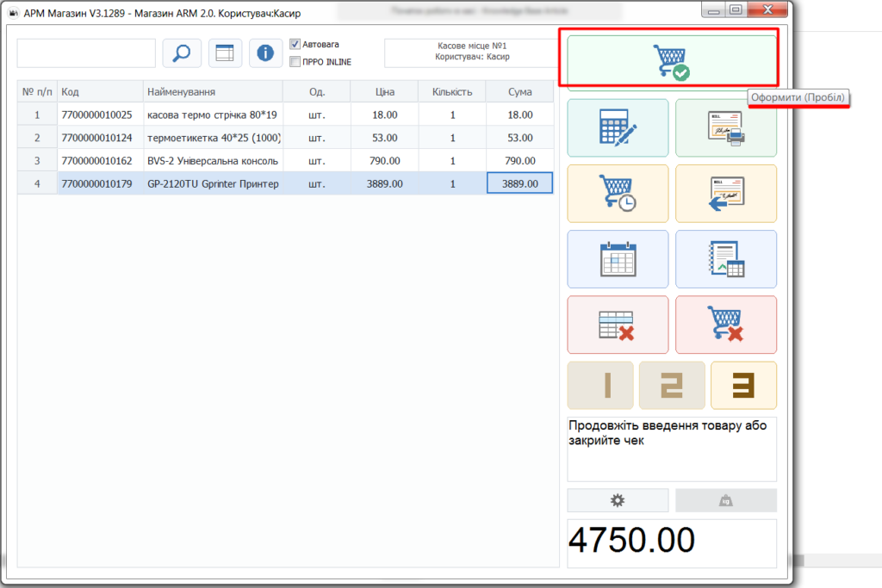This screenshot has height=588, width=882.
Task: Click the Сума column header
Action: point(519,91)
